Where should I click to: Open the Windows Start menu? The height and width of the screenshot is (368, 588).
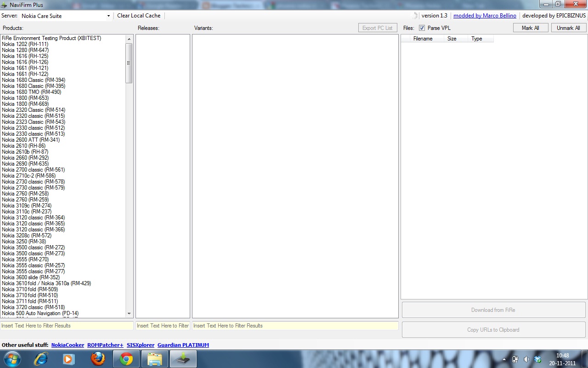click(x=11, y=359)
